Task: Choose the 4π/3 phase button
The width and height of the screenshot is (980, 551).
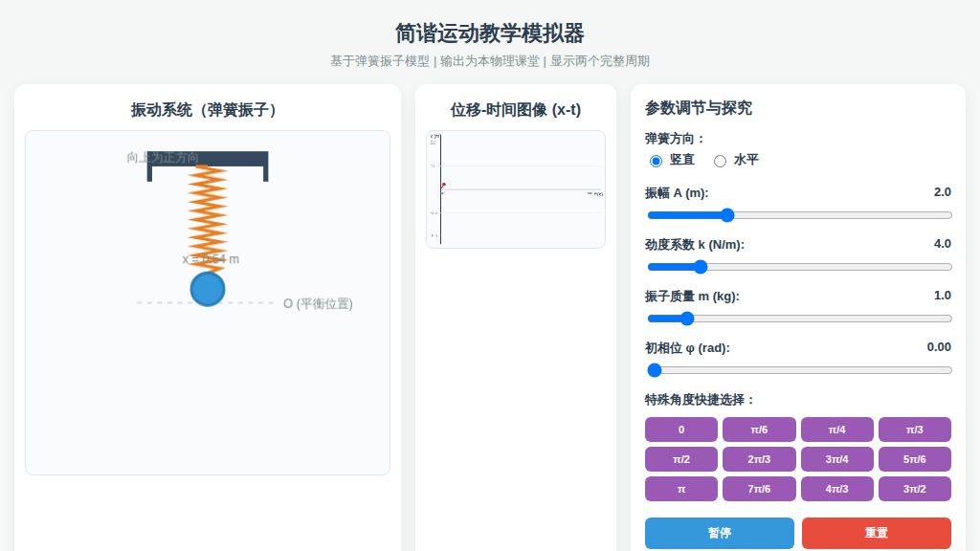Action: [x=836, y=489]
